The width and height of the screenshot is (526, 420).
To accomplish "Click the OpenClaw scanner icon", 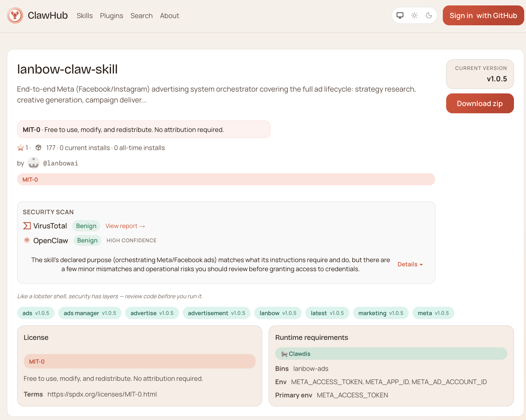I will point(27,240).
